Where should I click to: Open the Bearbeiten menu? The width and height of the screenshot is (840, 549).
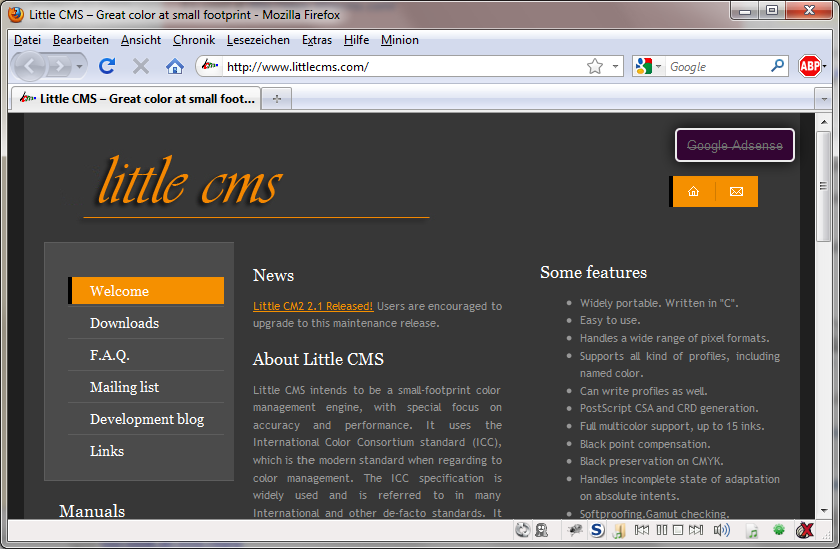[x=81, y=40]
